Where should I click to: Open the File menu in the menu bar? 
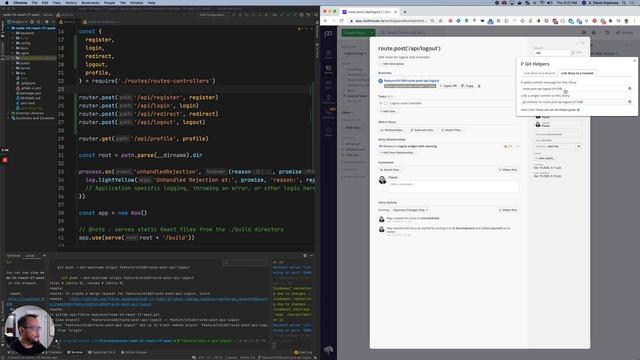[x=34, y=2]
